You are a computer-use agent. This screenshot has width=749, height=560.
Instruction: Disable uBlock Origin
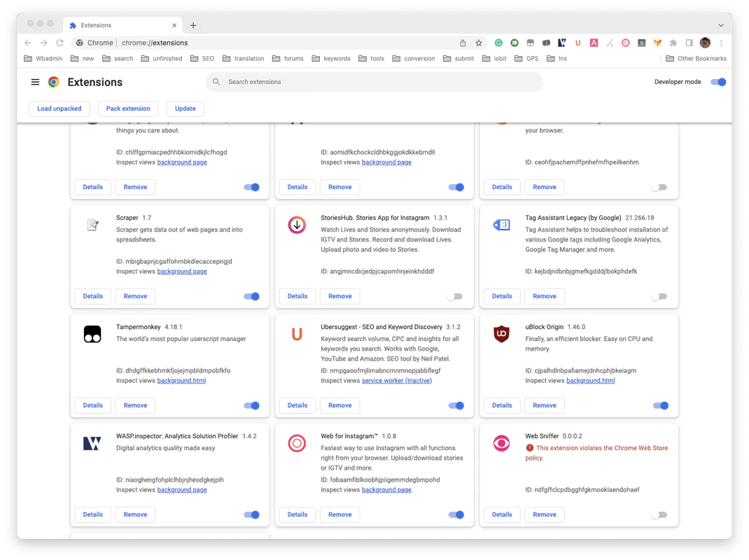(x=660, y=405)
